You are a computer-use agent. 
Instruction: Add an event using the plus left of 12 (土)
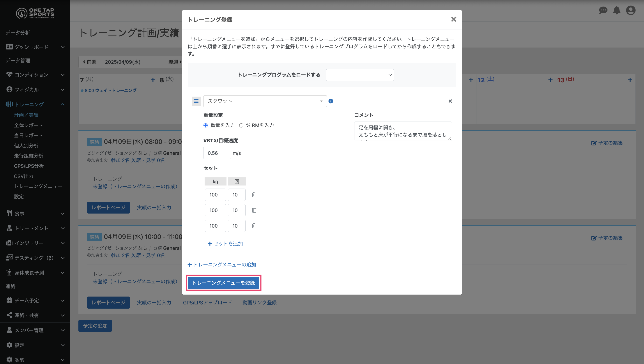tap(471, 80)
